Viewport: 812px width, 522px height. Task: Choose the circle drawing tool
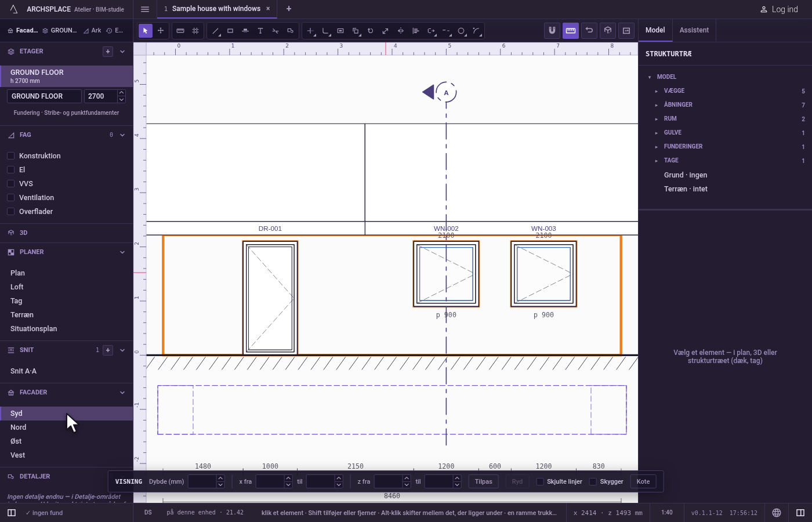click(461, 31)
